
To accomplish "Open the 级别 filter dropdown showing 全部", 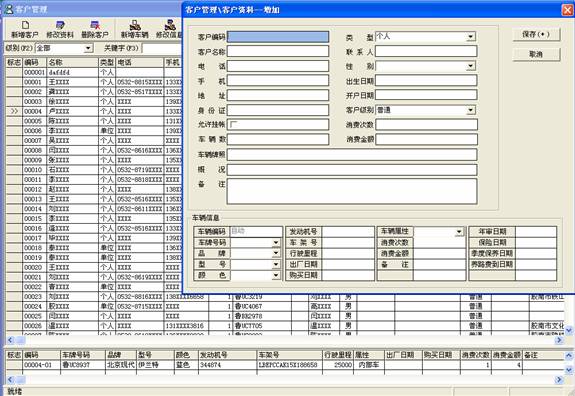I will click(x=88, y=48).
